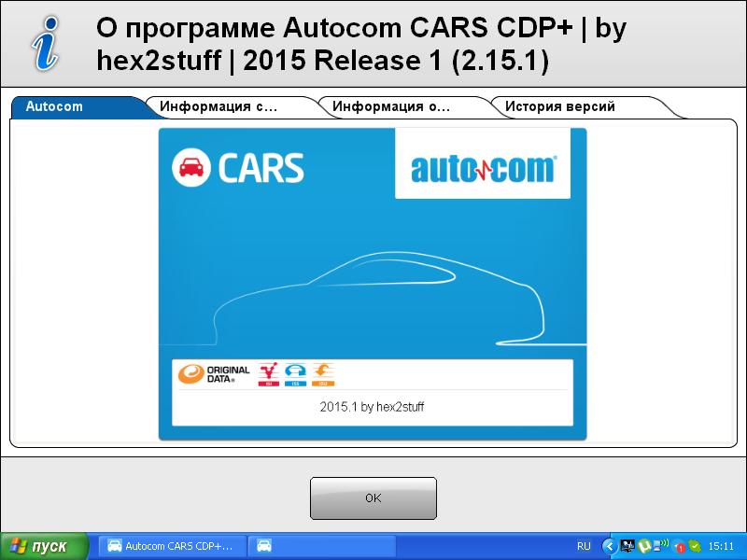Switch to the История версий tab
Screen dimensions: 747x560
point(559,106)
